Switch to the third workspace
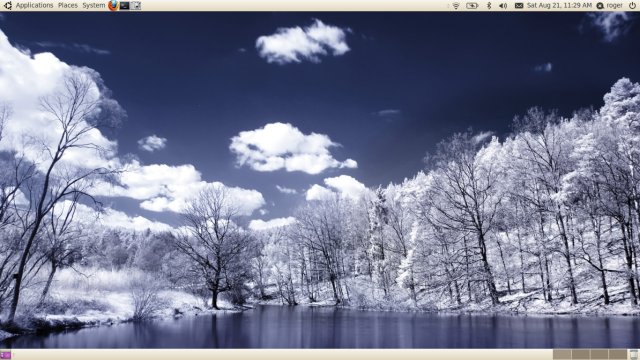Viewport: 640px width, 360px height. (x=599, y=354)
